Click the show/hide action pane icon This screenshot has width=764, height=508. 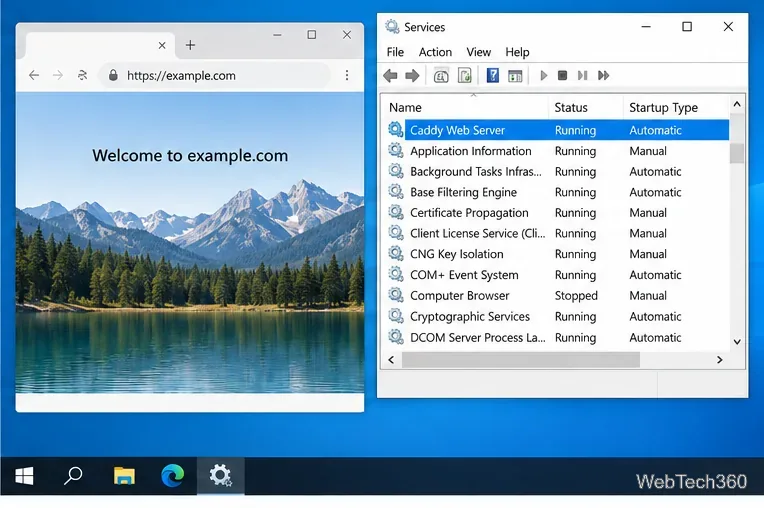point(515,75)
